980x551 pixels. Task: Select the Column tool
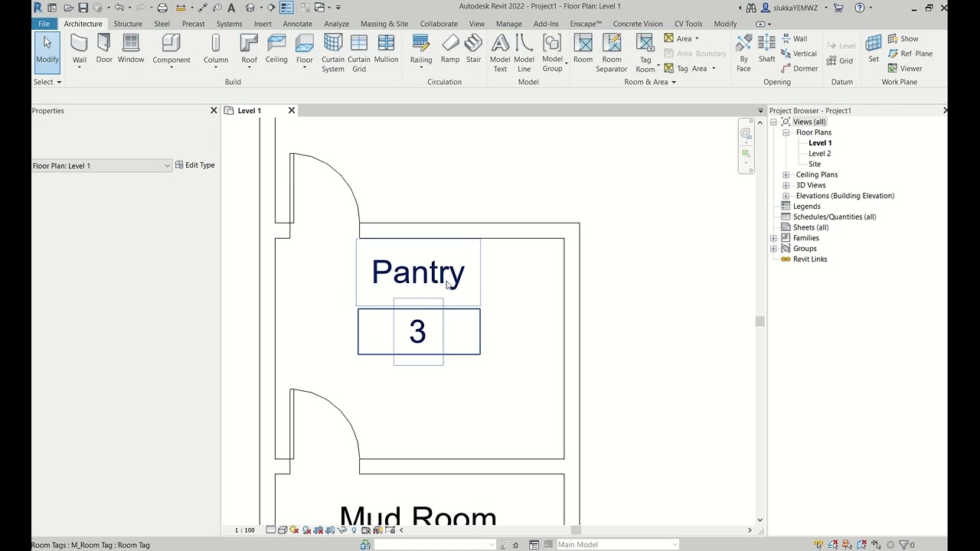tap(216, 51)
